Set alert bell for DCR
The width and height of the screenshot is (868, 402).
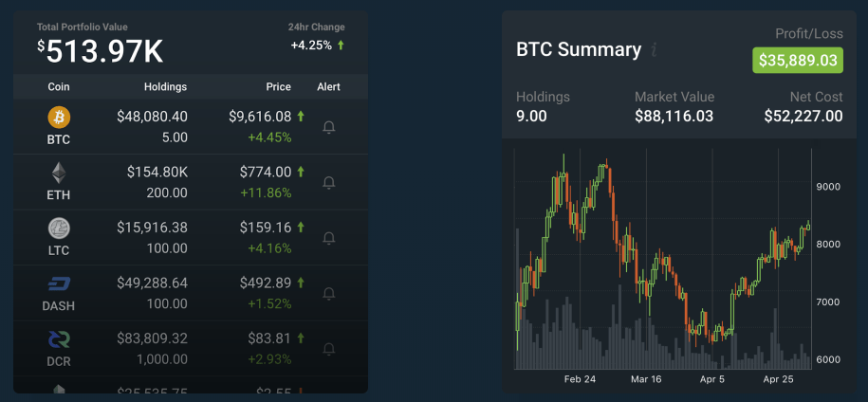[x=329, y=349]
